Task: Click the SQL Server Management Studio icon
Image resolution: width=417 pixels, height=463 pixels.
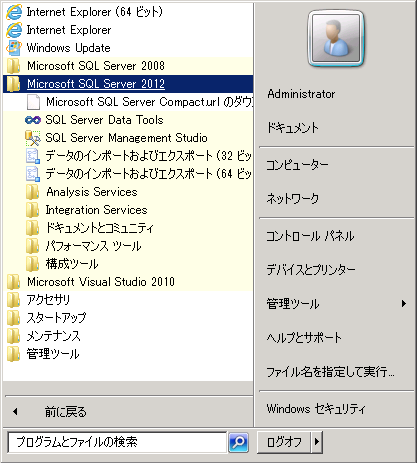Action: pyautogui.click(x=33, y=138)
